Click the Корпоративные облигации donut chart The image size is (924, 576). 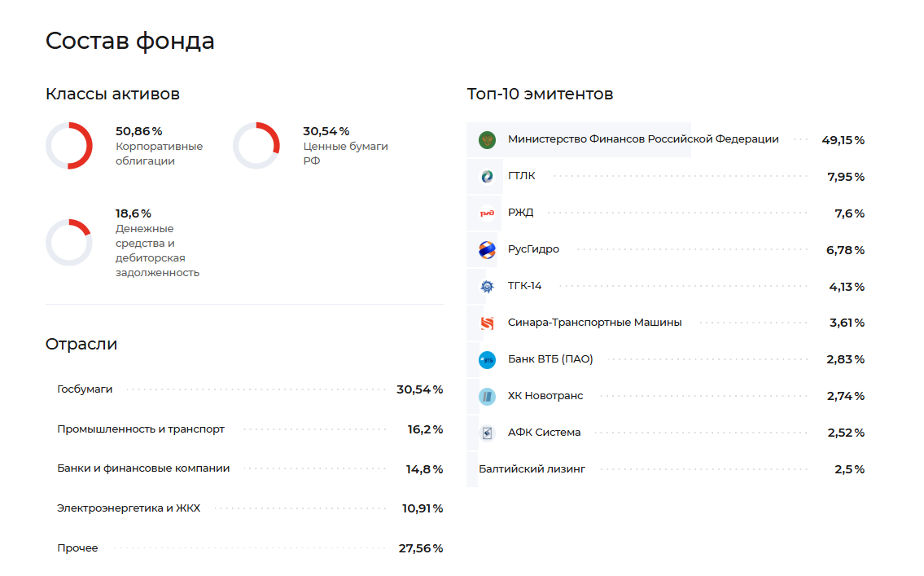69,146
